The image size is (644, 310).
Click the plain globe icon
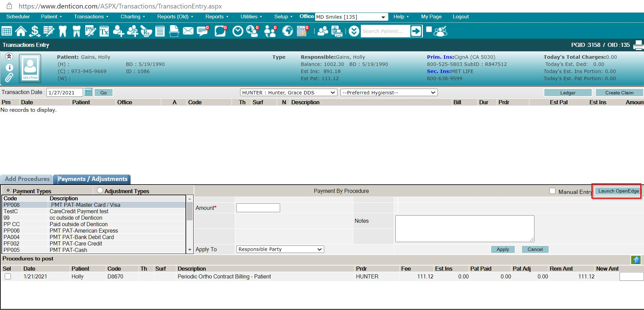point(288,31)
